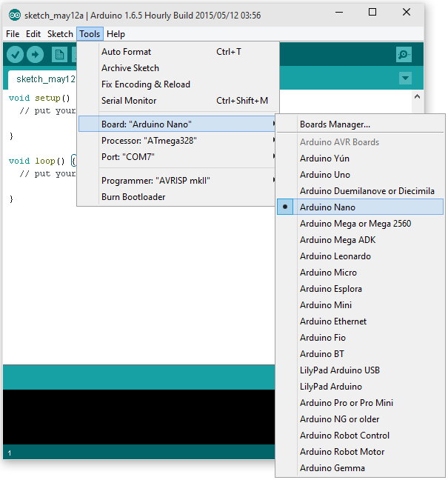
Task: Choose Arduino Uno board
Action: point(325,175)
